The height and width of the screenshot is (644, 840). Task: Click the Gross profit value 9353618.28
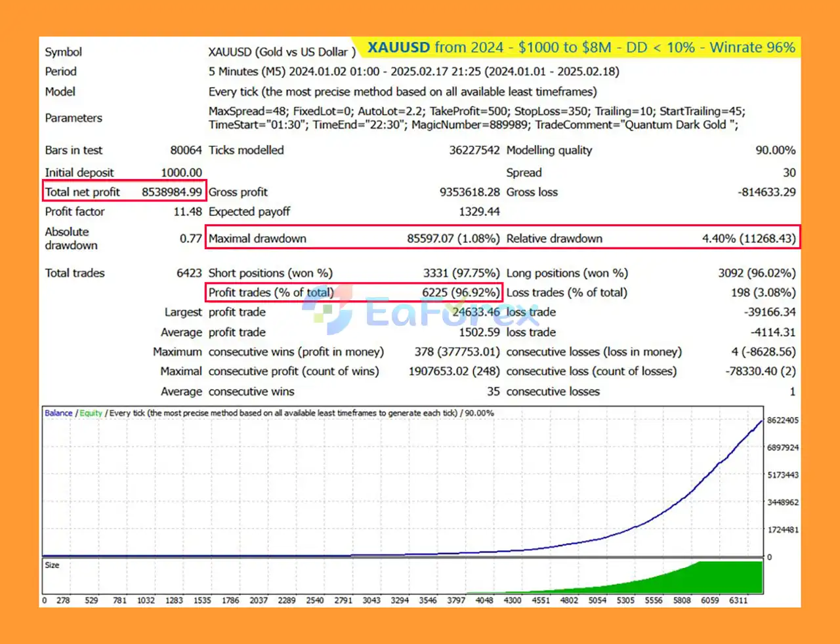pyautogui.click(x=469, y=192)
